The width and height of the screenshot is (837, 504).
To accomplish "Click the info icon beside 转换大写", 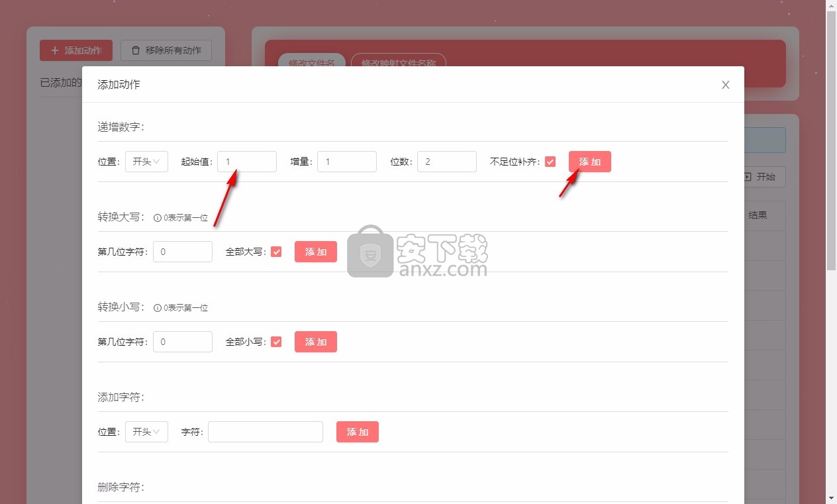I will [158, 217].
